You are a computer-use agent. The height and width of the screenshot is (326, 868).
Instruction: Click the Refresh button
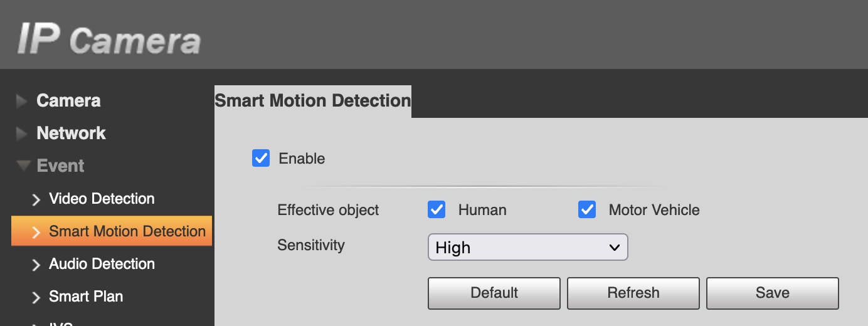633,293
